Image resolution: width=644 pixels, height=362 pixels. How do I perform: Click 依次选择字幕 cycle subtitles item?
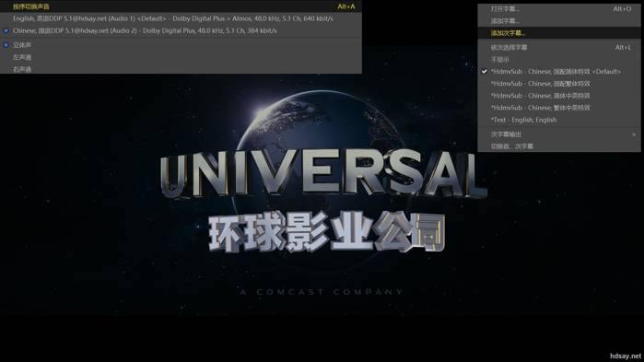pos(559,48)
